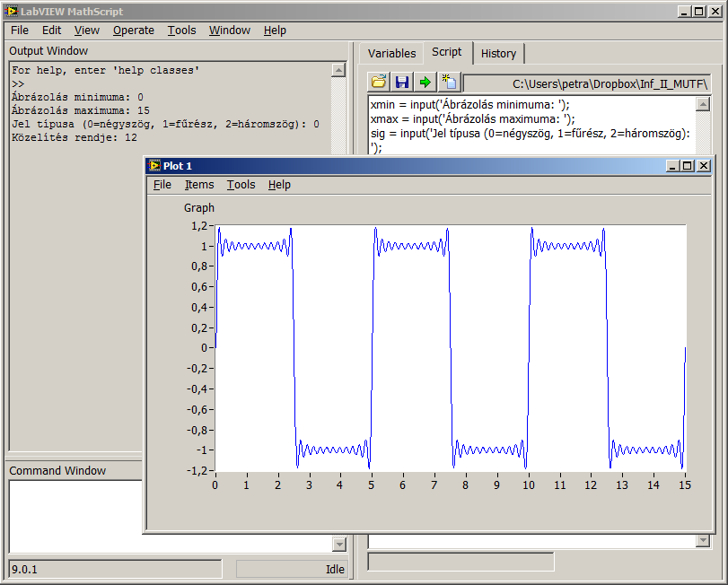Screen dimensions: 728x585
Task: Open Tools menu in Plot 1 window
Action: (x=241, y=185)
